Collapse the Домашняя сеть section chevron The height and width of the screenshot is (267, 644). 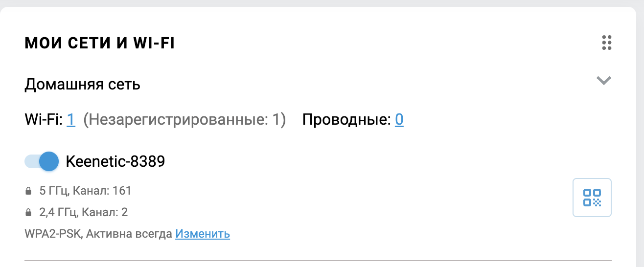pyautogui.click(x=604, y=81)
